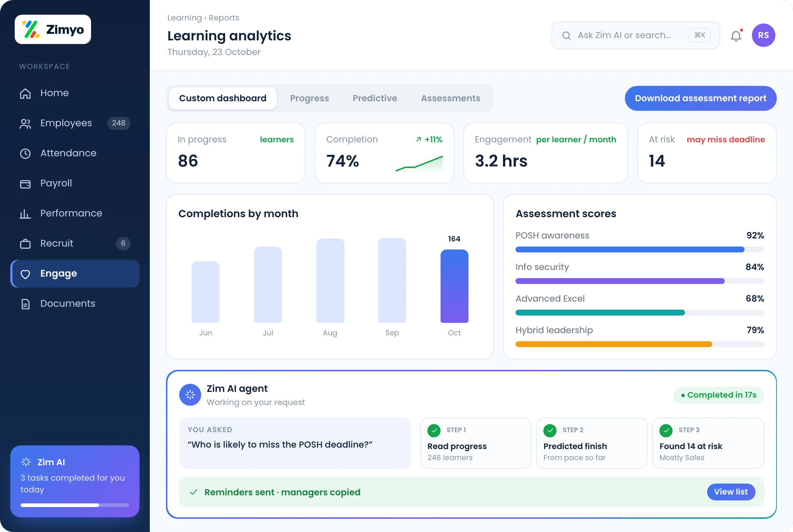Click the Completed in 17s status badge
The height and width of the screenshot is (532, 793).
click(718, 395)
